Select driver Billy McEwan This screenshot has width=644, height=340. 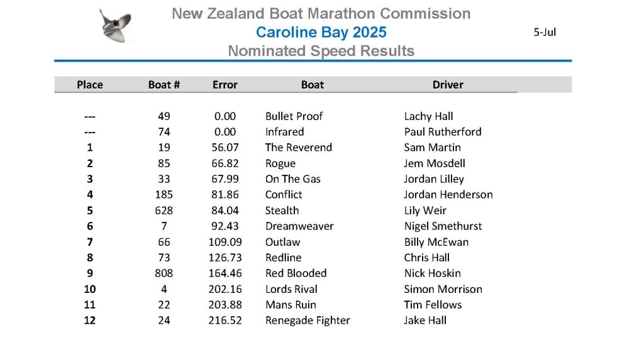click(436, 242)
